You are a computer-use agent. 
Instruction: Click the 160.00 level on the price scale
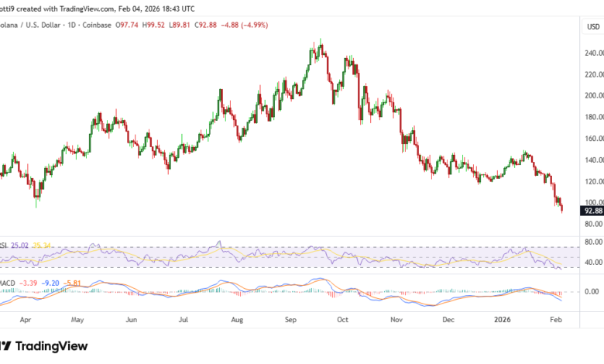coord(592,139)
